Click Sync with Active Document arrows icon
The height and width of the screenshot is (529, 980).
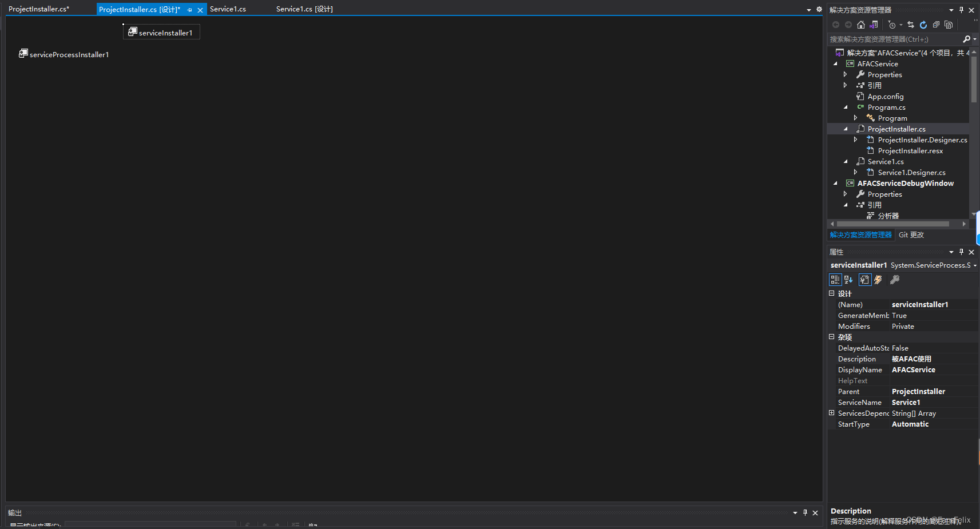coord(911,25)
